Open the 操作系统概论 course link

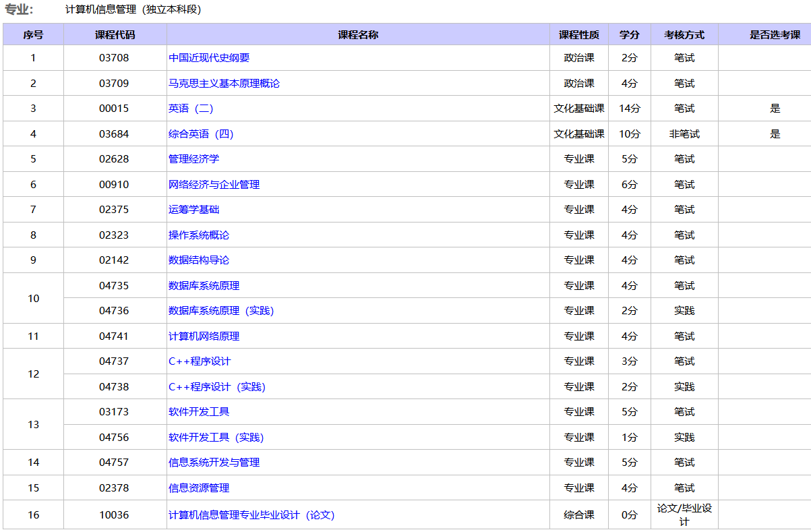click(199, 235)
